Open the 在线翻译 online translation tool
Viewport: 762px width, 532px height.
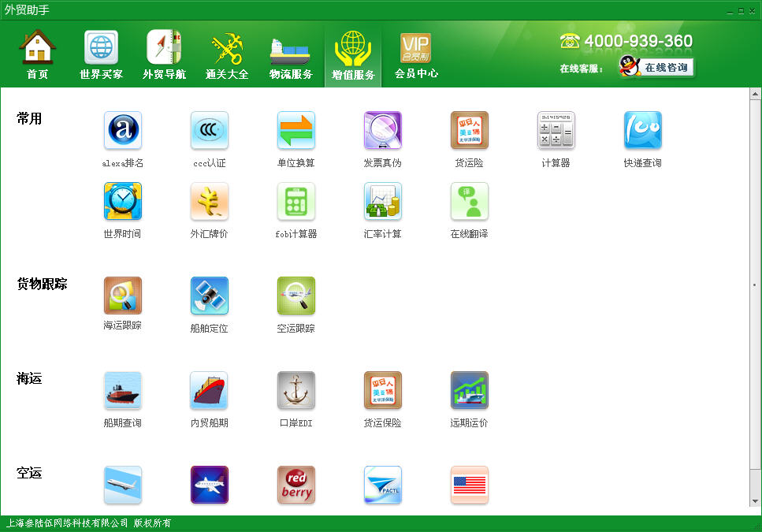click(x=470, y=202)
